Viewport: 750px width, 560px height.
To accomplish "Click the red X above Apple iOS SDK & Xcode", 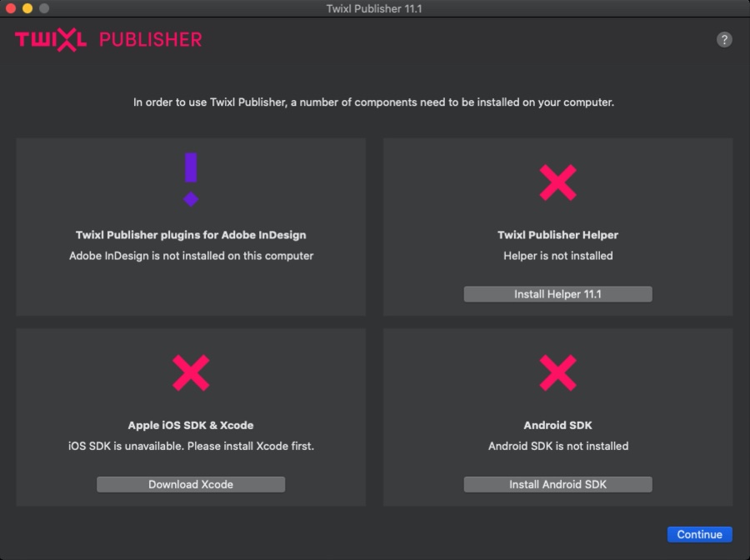I will (x=191, y=372).
